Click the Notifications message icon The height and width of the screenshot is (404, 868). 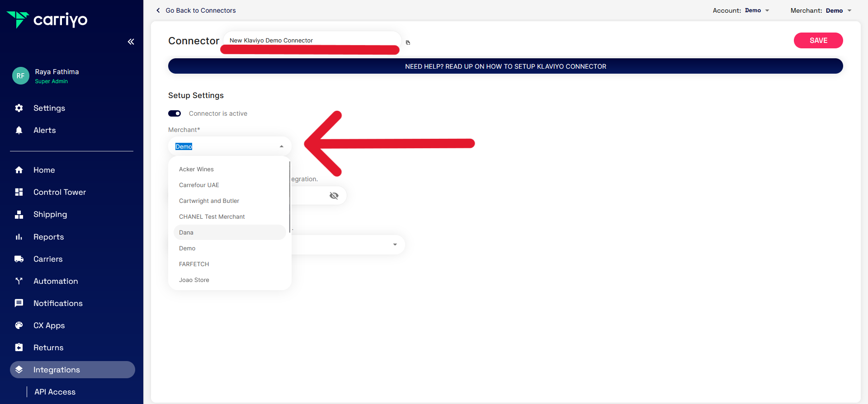19,303
